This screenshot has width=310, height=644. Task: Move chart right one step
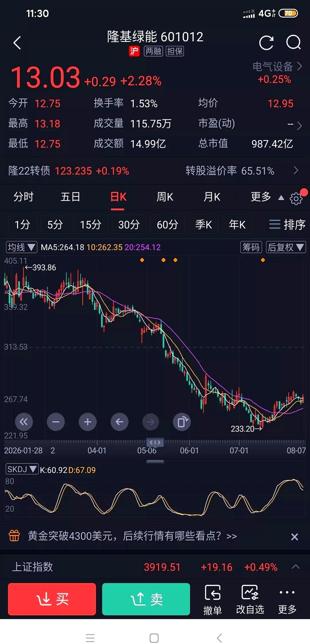pos(150,422)
